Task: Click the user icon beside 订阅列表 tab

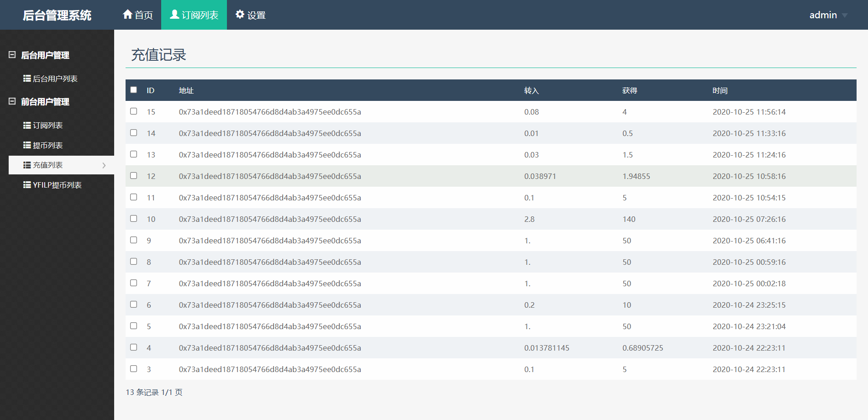Action: (174, 15)
